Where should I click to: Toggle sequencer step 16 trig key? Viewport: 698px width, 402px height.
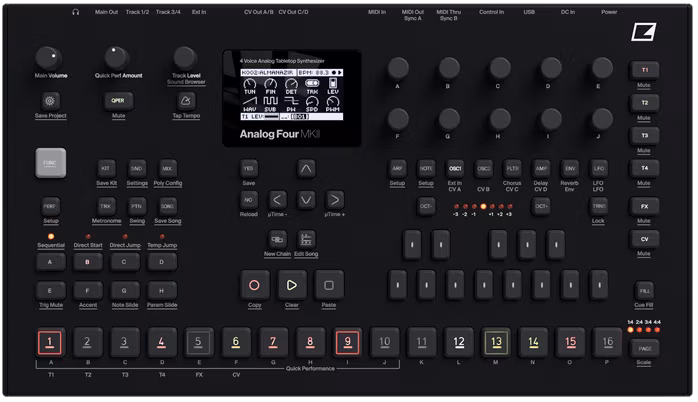coord(607,342)
